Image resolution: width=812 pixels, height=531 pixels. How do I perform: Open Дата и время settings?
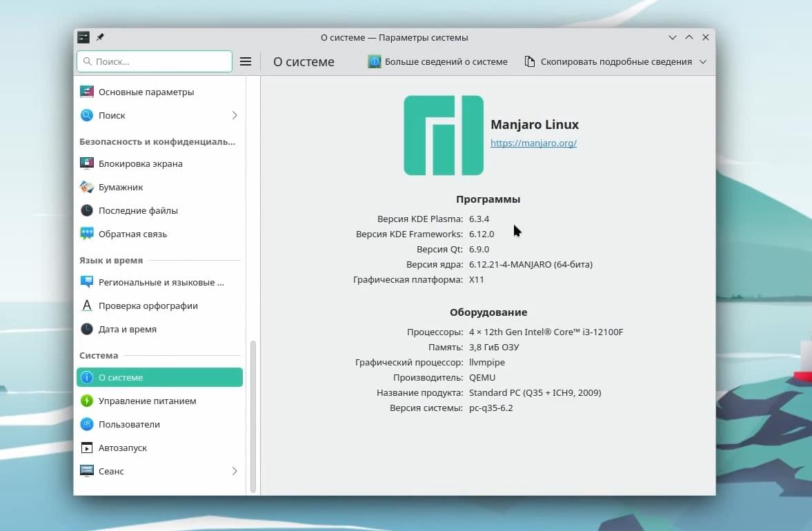[159, 329]
